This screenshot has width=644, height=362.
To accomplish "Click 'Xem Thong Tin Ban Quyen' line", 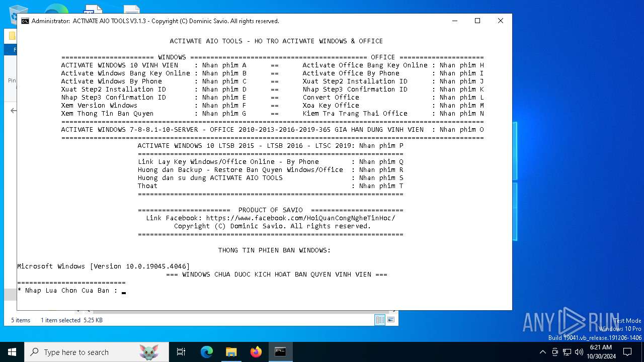I will 154,114.
